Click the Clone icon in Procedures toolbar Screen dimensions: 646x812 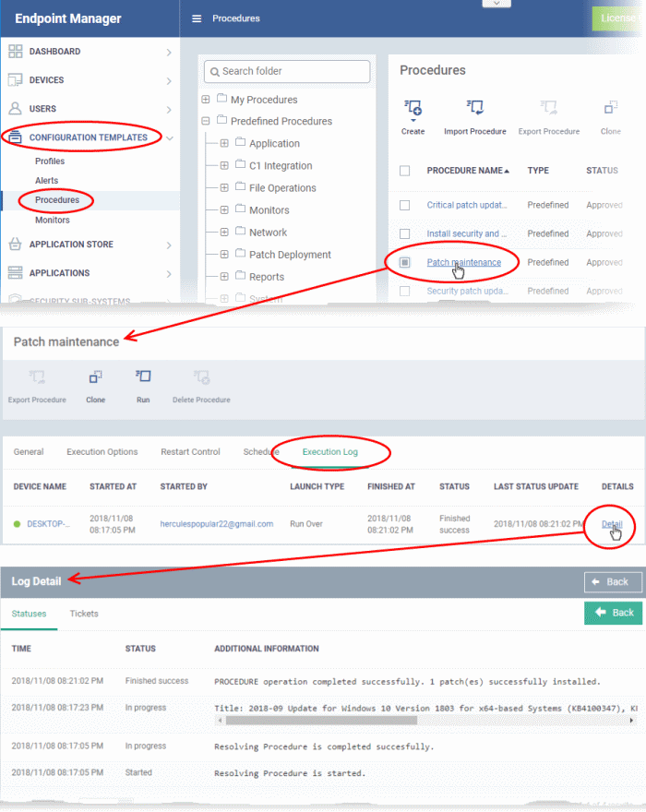[x=611, y=107]
